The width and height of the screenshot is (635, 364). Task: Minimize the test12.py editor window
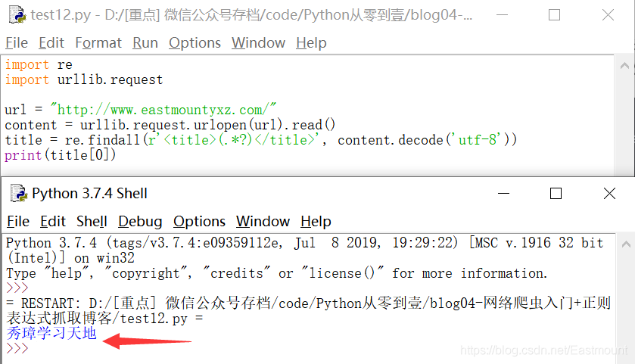[502, 15]
